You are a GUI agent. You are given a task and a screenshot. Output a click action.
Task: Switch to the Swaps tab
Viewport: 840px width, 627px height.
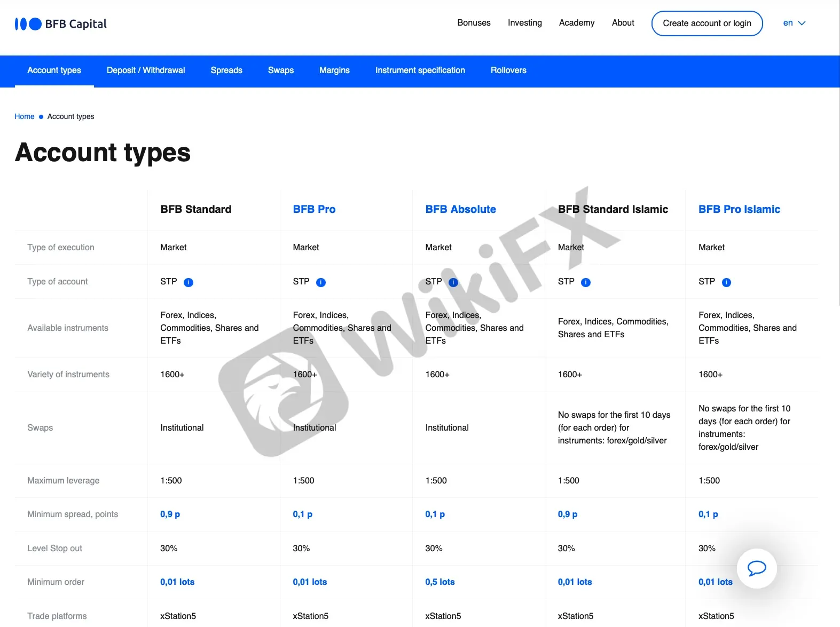(x=281, y=70)
